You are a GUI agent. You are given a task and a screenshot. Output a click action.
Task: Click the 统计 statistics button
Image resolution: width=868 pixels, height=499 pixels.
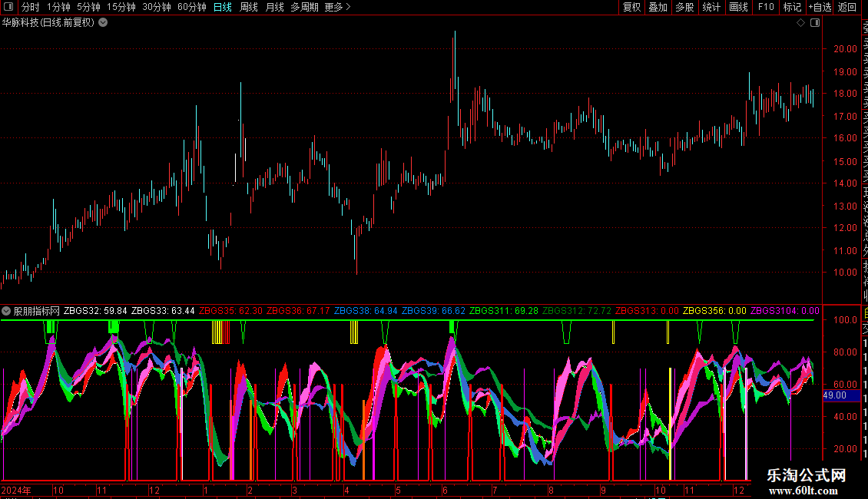pyautogui.click(x=711, y=7)
